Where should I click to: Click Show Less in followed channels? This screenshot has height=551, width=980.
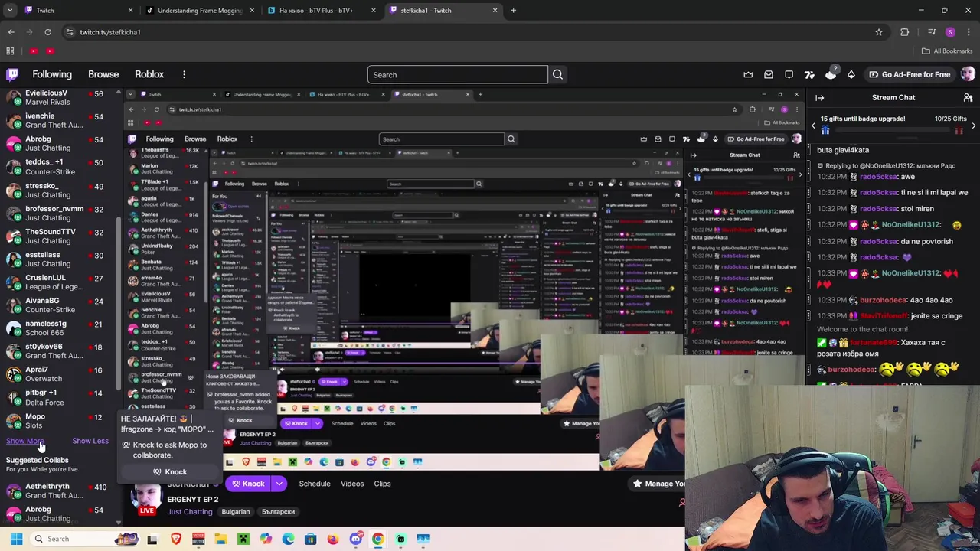(x=90, y=441)
